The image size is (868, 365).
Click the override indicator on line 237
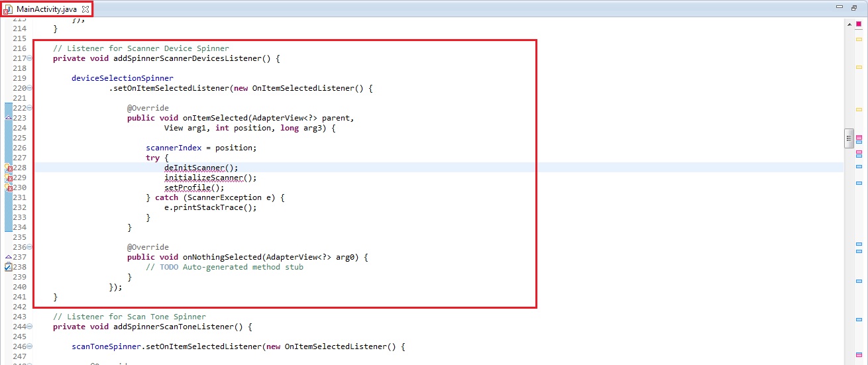tap(9, 257)
